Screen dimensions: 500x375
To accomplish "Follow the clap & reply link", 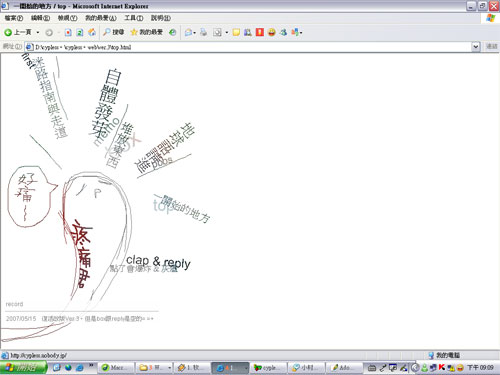I will pyautogui.click(x=158, y=262).
